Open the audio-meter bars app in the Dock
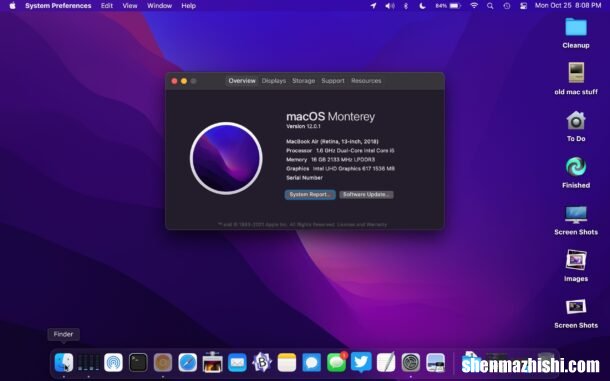 [x=88, y=362]
